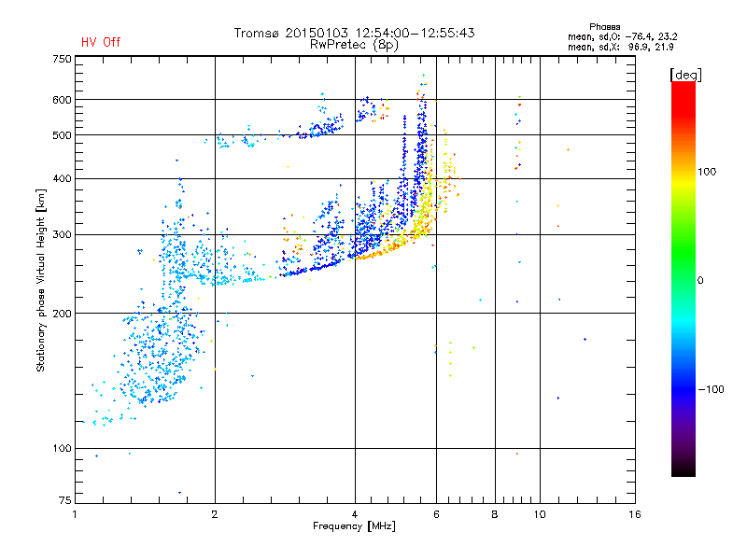Pick the black bottom of the colorbar
Viewport: 747px width, 560px height.
(x=683, y=471)
